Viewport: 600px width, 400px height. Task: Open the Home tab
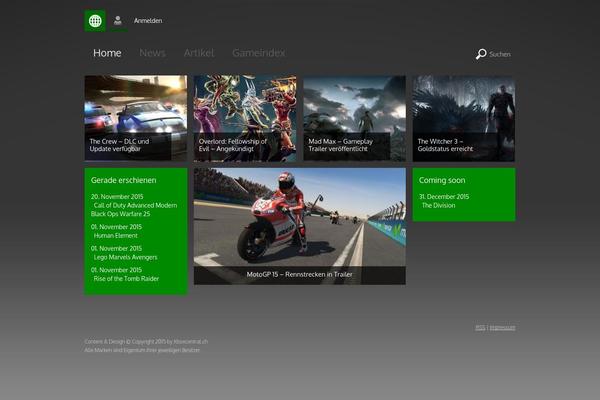pos(107,53)
